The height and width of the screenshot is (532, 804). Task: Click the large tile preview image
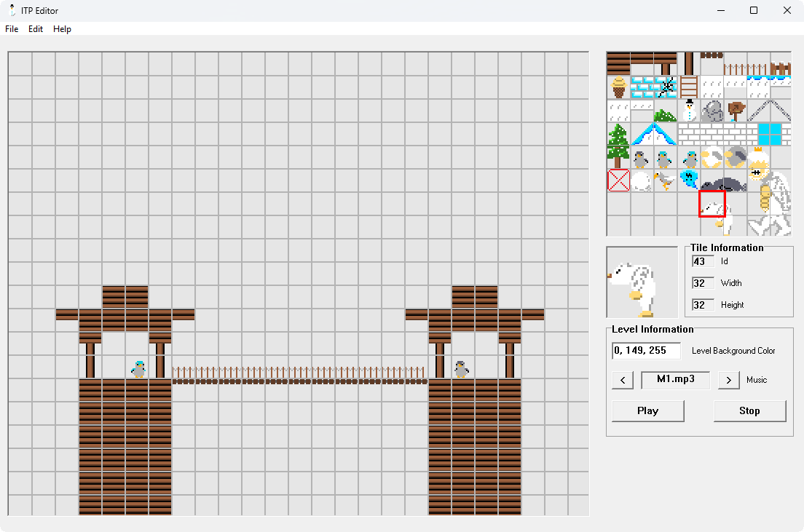[642, 282]
